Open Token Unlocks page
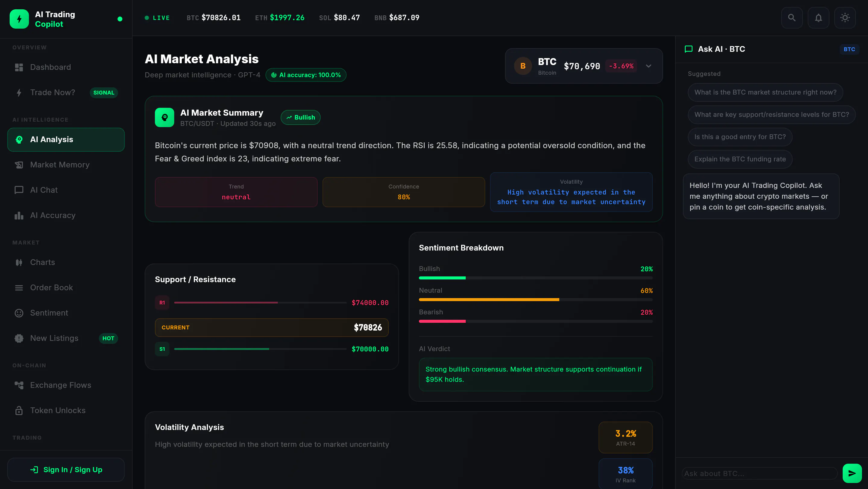868x489 pixels. (66, 411)
